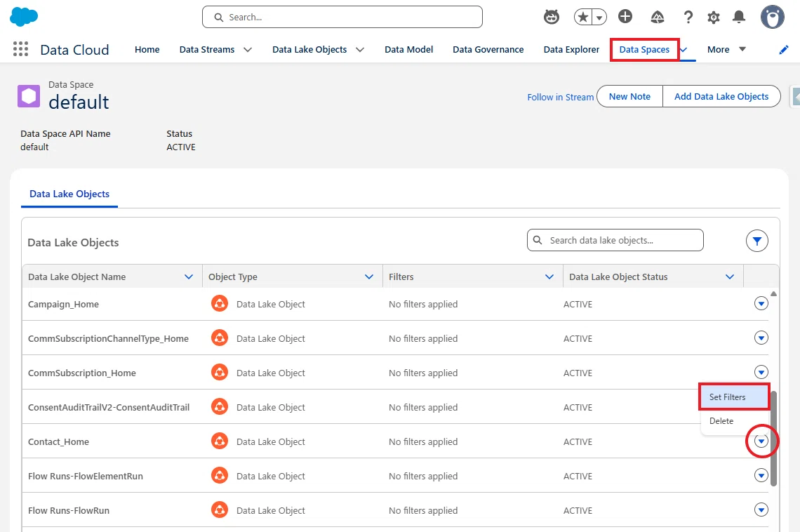Select the Data Spaces nav tab
This screenshot has width=800, height=532.
[644, 49]
